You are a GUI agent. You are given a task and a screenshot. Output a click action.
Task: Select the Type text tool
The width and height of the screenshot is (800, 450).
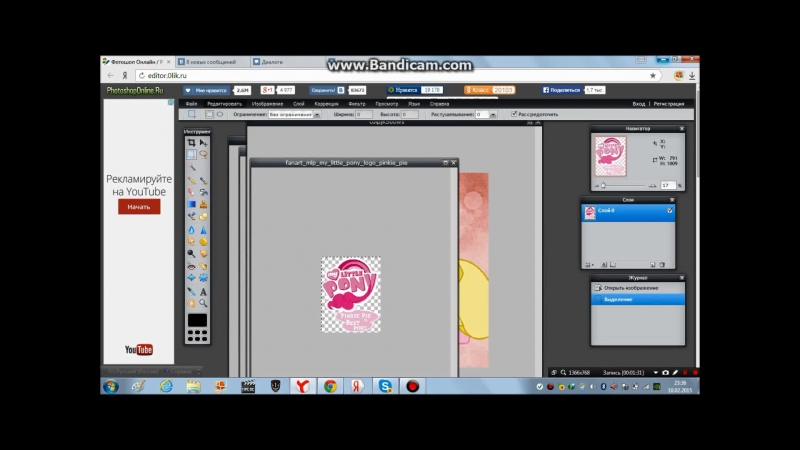[203, 291]
